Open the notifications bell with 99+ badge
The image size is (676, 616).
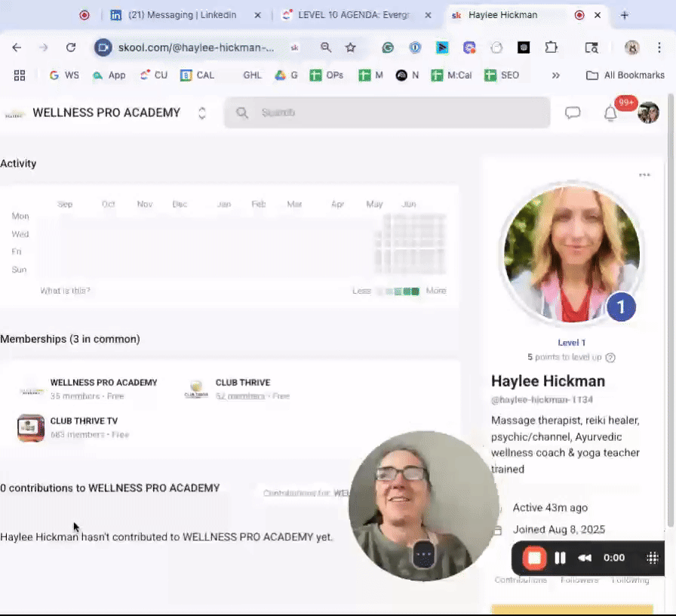point(610,113)
